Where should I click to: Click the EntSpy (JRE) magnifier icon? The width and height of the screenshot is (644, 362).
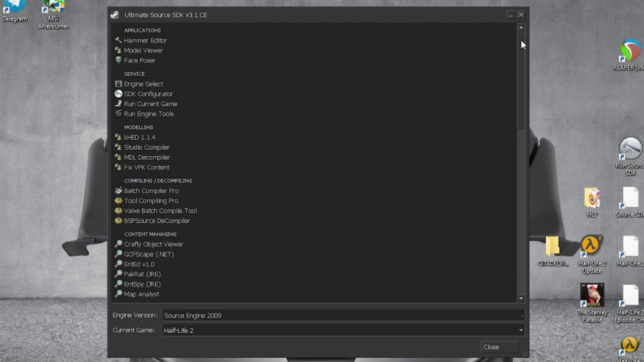pos(119,284)
